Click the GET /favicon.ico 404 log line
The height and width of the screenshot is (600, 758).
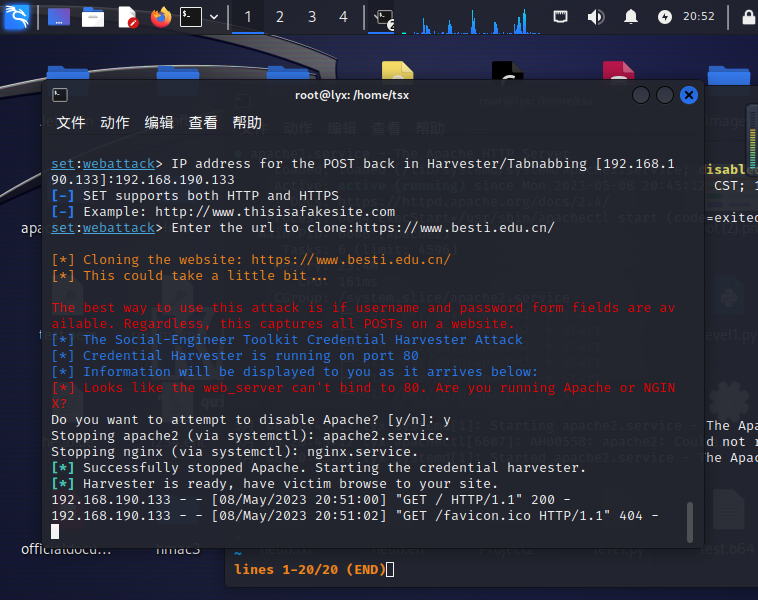[x=355, y=515]
